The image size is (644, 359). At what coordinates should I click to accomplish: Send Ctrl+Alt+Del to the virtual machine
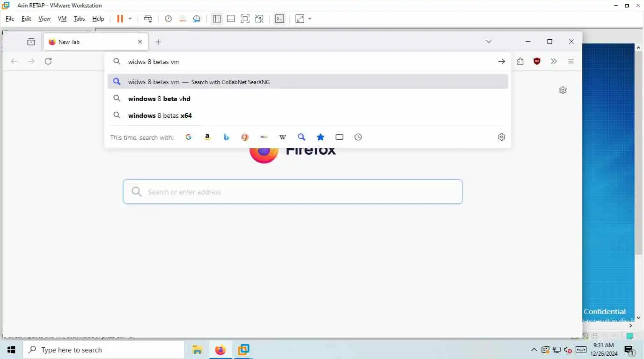[x=148, y=19]
